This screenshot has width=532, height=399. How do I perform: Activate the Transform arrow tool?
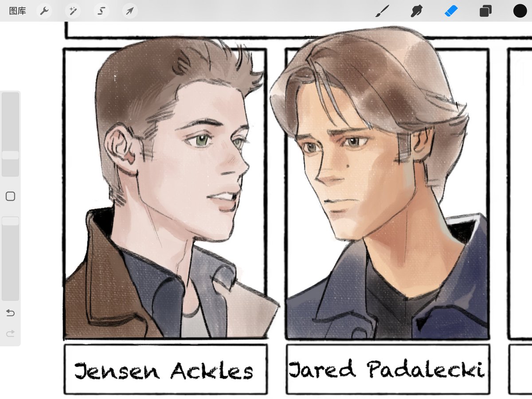coord(129,11)
